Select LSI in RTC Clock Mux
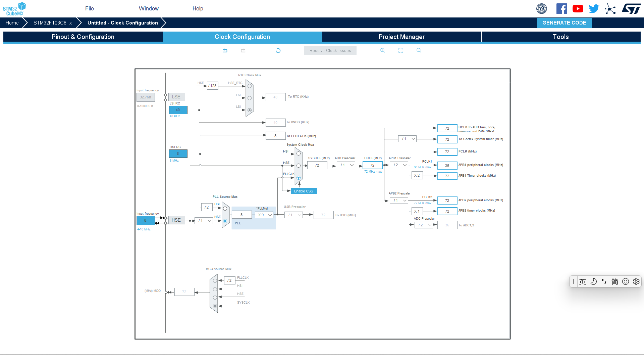 click(250, 110)
